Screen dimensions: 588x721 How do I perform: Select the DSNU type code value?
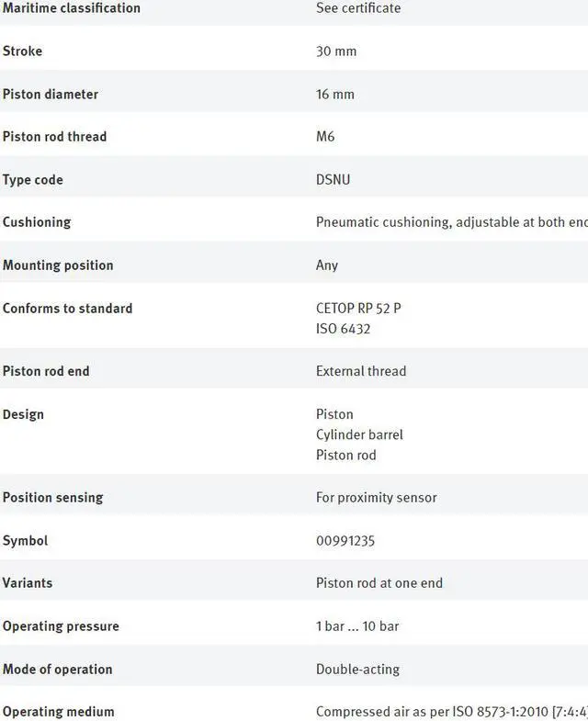point(333,180)
